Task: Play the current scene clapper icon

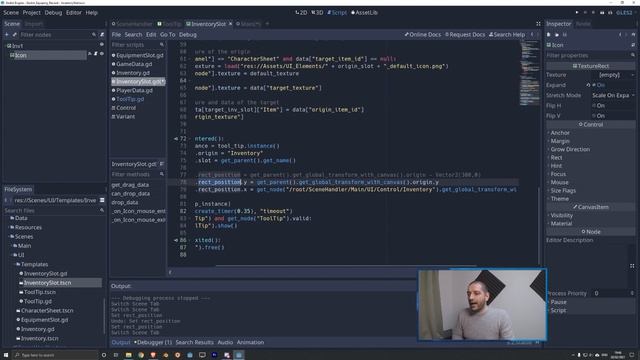Action: pos(602,13)
